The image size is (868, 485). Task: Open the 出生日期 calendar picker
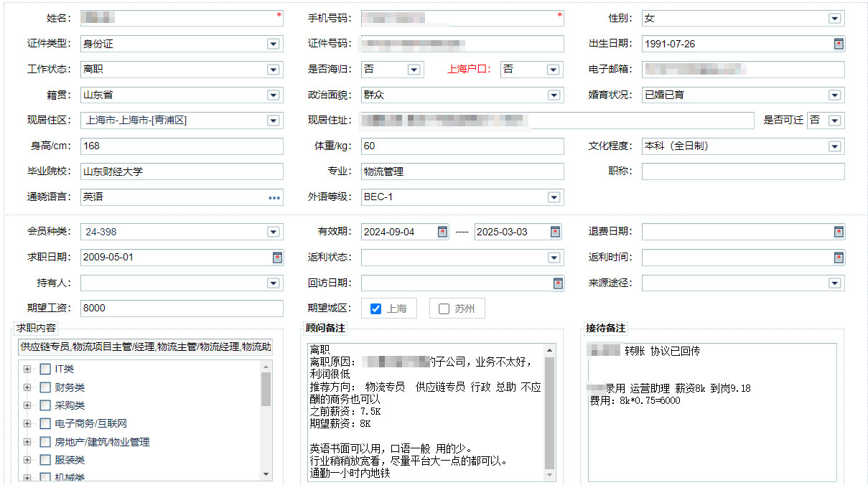[839, 44]
